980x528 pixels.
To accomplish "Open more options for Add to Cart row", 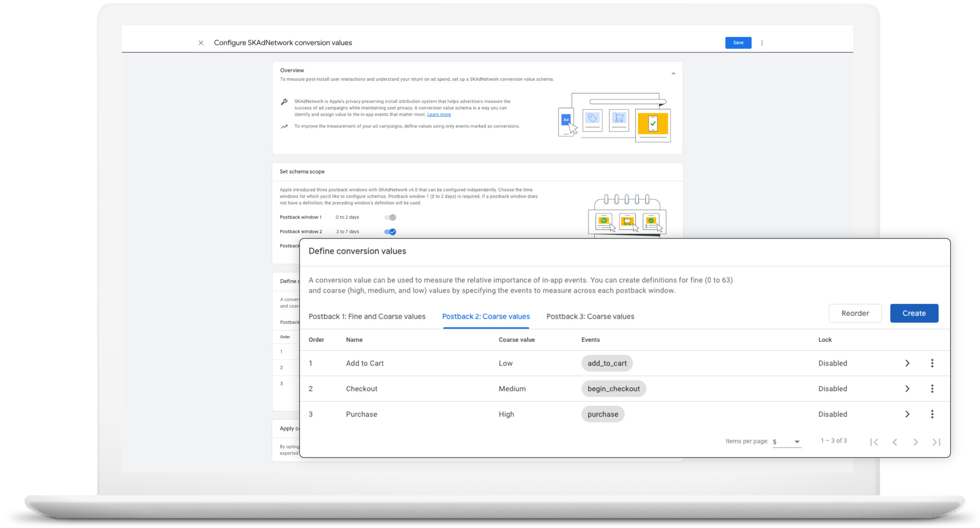I will click(932, 363).
